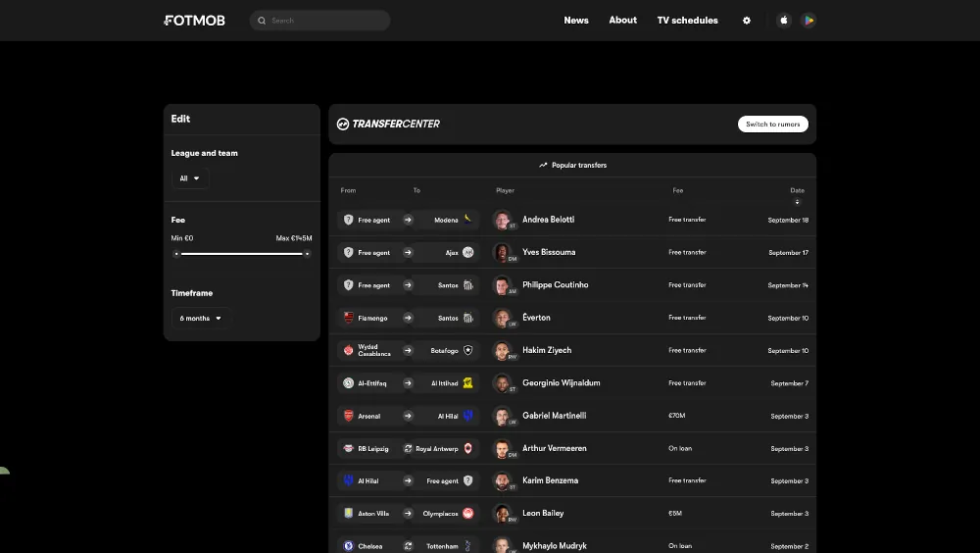Click the Ajax club crest

point(468,252)
